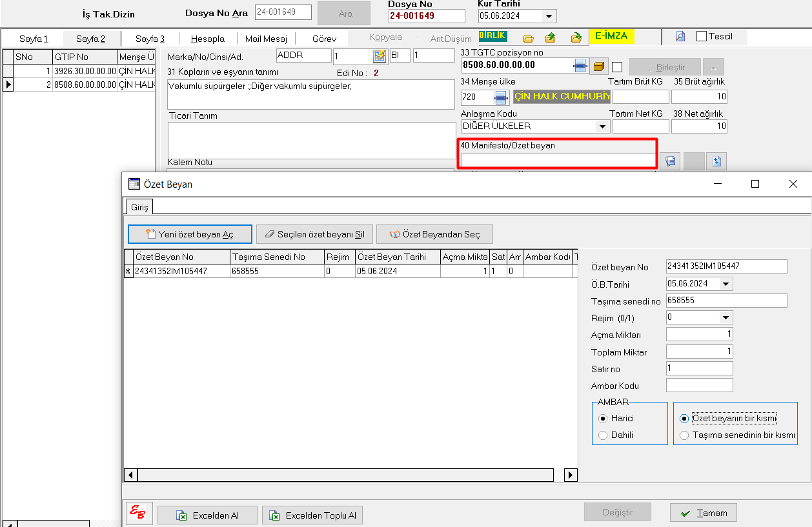
Task: Click the Özet Beyan Tarihi column header
Action: [x=398, y=257]
